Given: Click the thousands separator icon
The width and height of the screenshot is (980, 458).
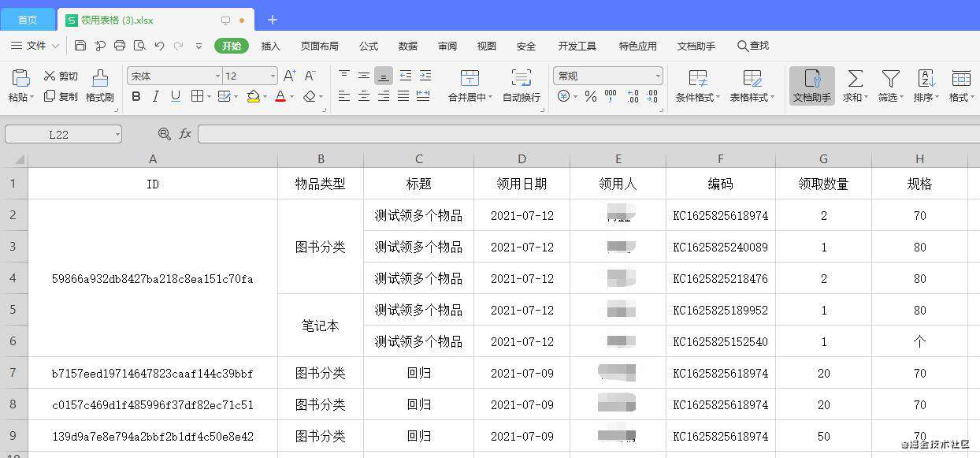Looking at the screenshot, I should 611,96.
